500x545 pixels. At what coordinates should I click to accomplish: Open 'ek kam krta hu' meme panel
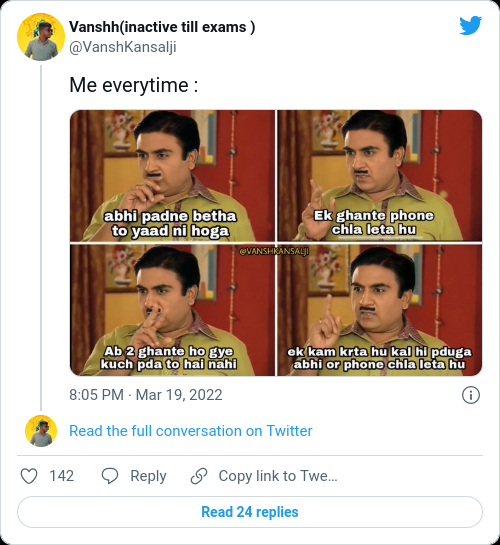pos(379,310)
